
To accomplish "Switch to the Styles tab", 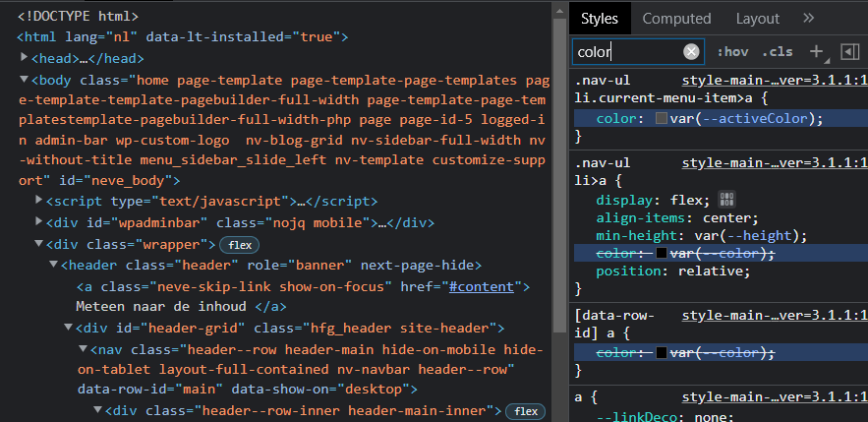I will [600, 19].
